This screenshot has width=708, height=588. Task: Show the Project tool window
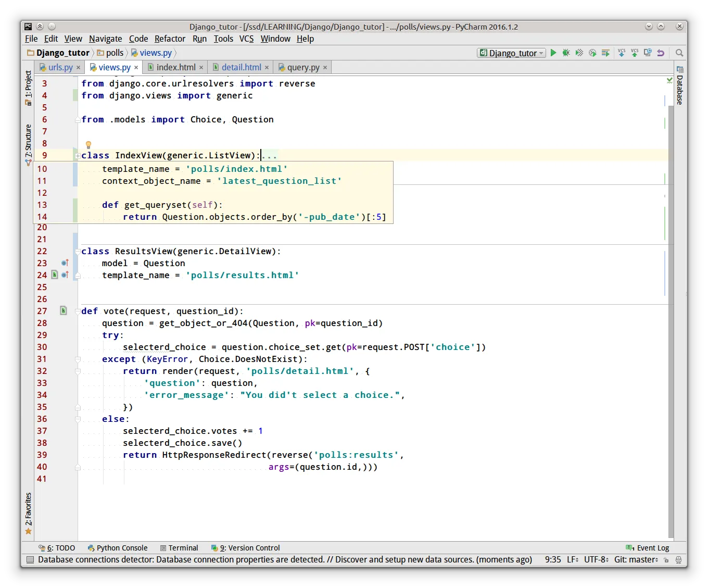click(29, 88)
